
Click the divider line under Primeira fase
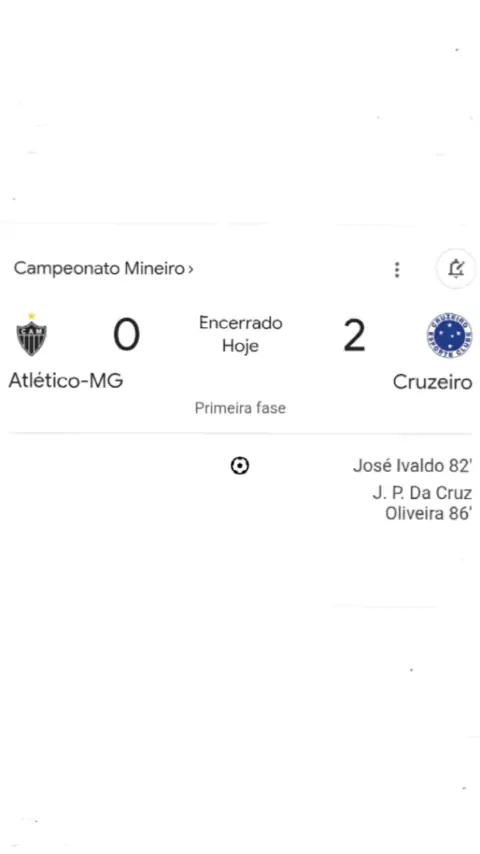tap(240, 434)
